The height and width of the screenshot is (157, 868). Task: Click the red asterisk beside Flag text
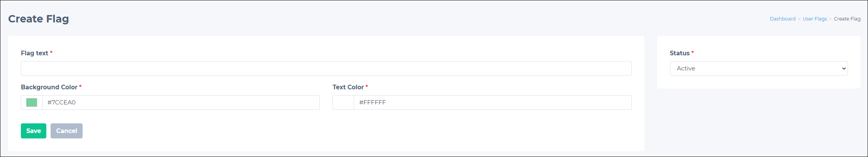[51, 52]
